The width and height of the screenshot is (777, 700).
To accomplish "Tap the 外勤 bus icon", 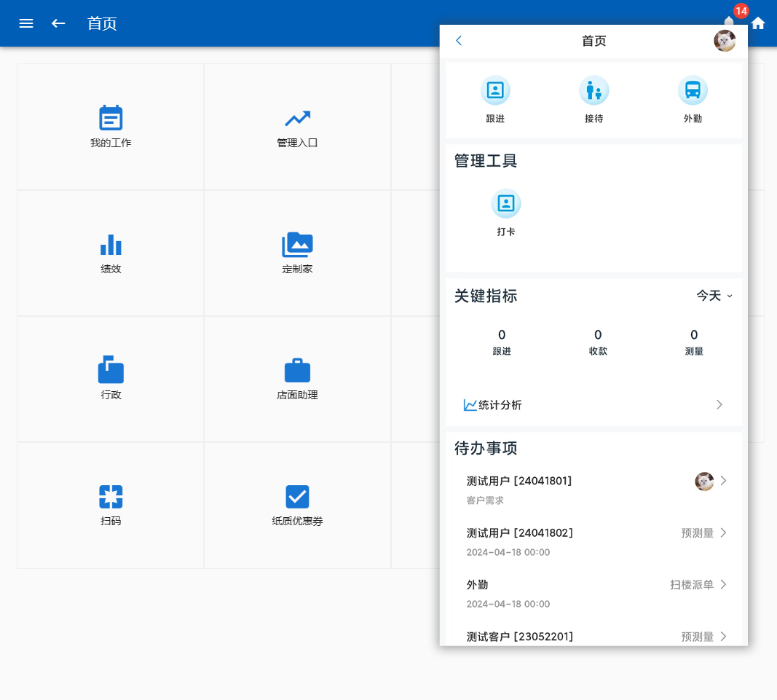I will (693, 91).
